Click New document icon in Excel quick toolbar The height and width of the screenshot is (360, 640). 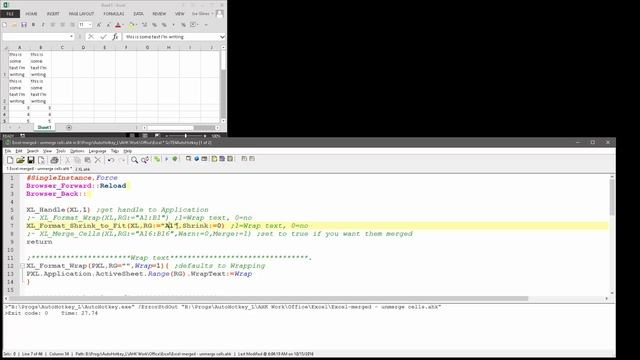coord(4,25)
